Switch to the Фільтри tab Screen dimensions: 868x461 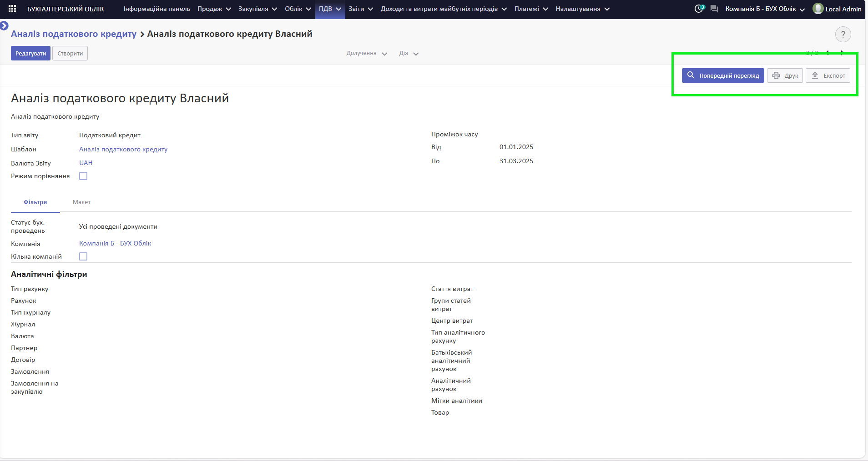[35, 202]
